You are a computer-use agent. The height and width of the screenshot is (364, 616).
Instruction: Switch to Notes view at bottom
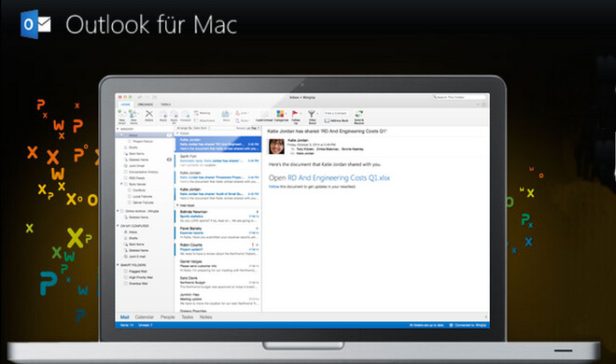click(x=205, y=317)
